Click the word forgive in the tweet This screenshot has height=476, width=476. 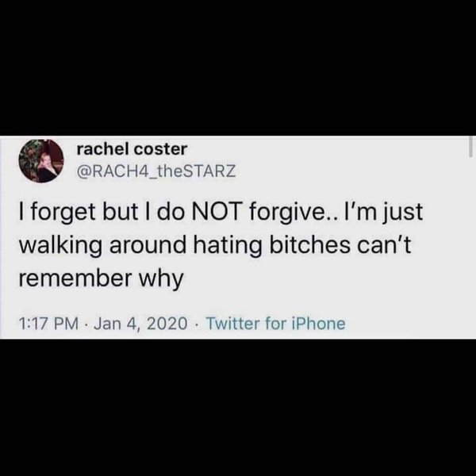tap(287, 213)
